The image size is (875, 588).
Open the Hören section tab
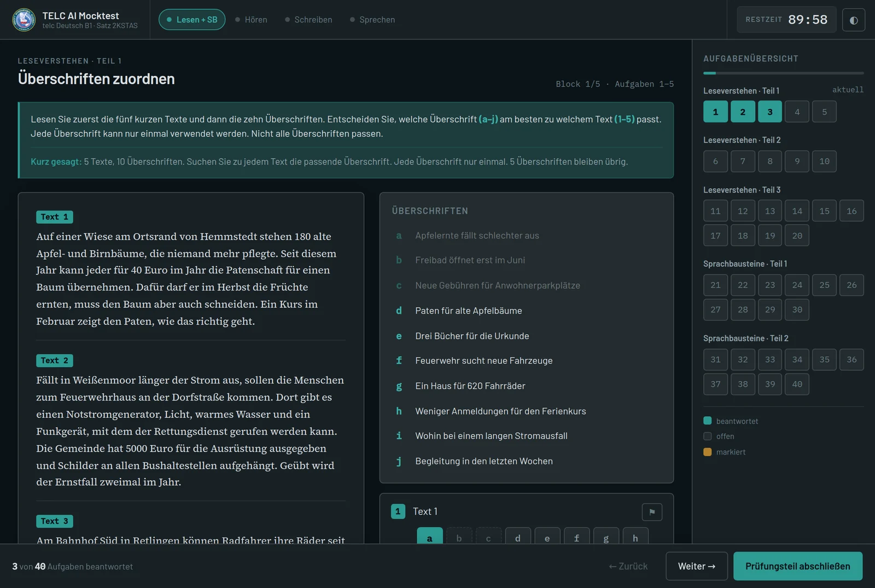(251, 20)
